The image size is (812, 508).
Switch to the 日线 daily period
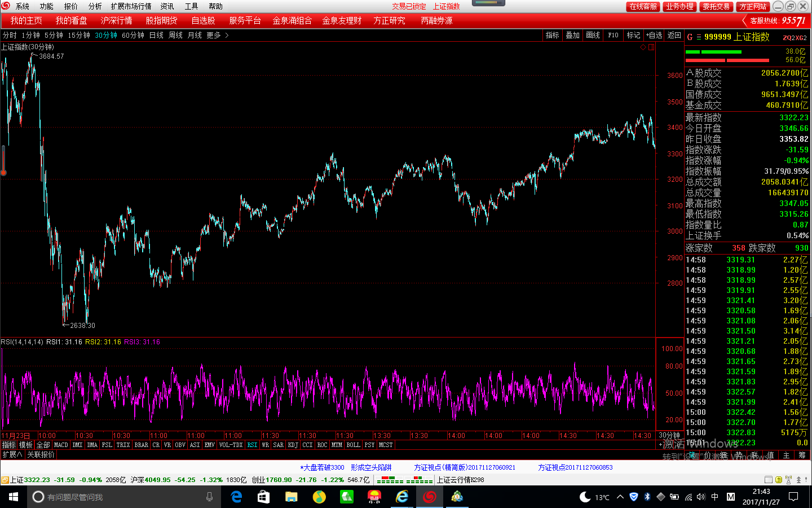click(156, 35)
